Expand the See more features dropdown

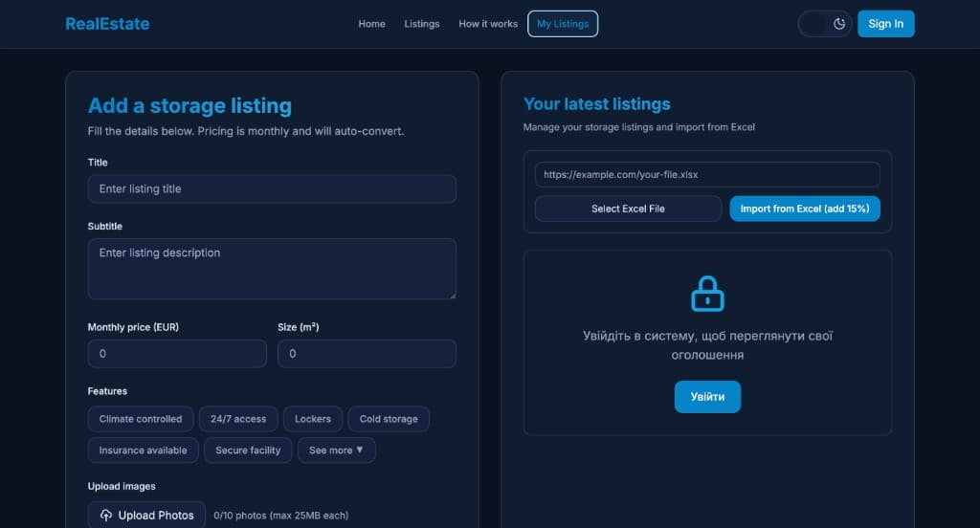336,450
